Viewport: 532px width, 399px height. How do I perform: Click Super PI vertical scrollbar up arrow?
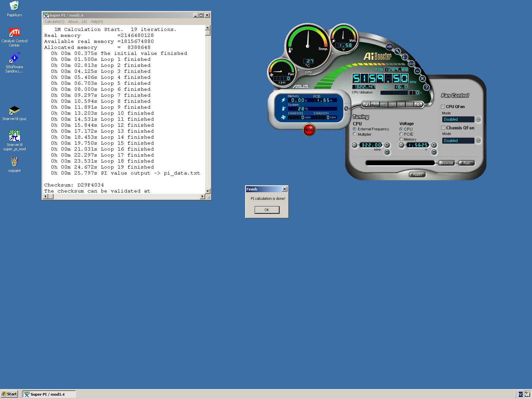(x=208, y=28)
